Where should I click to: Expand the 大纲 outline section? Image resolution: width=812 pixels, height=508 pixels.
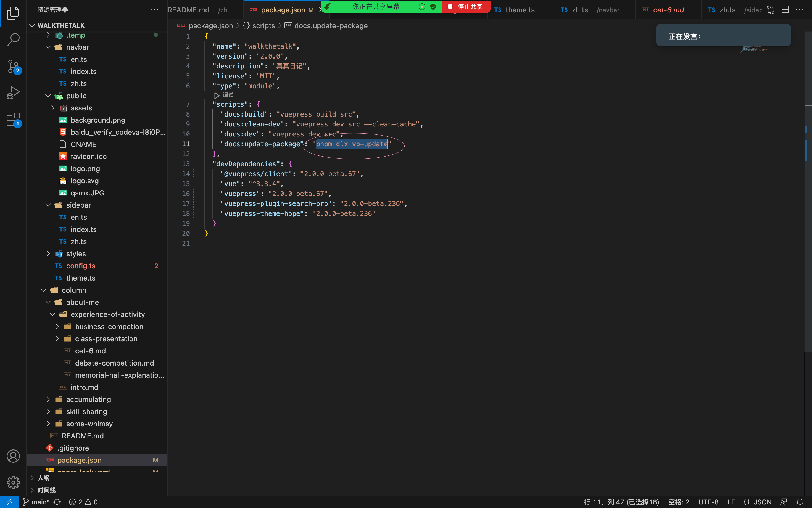[97, 478]
